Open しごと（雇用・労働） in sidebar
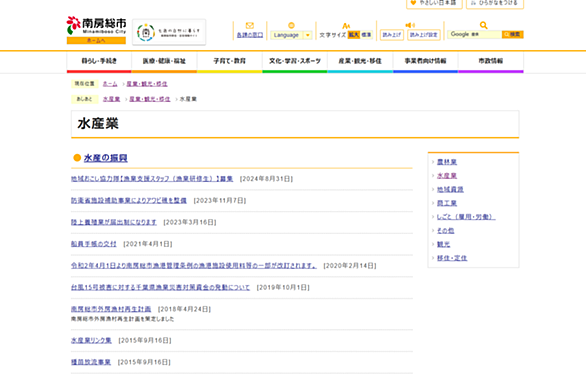This screenshot has height=375, width=586. (x=466, y=217)
